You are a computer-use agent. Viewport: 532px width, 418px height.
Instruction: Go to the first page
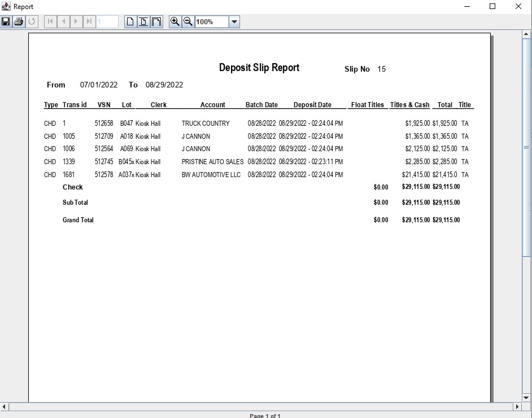(x=50, y=22)
